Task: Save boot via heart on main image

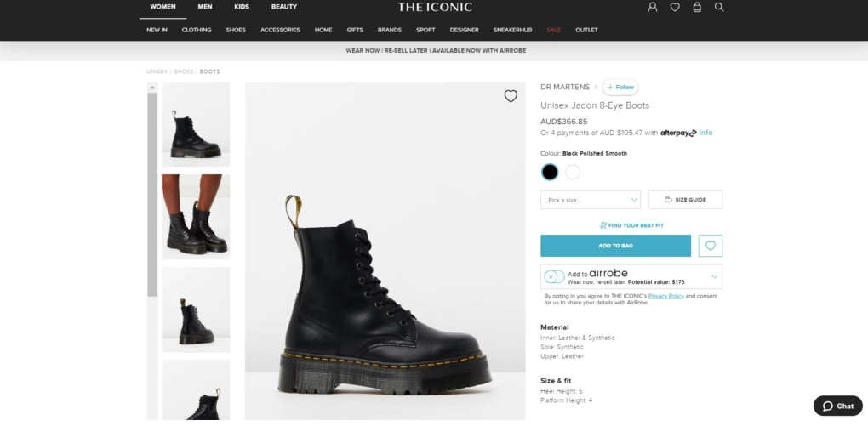Action: [x=511, y=96]
